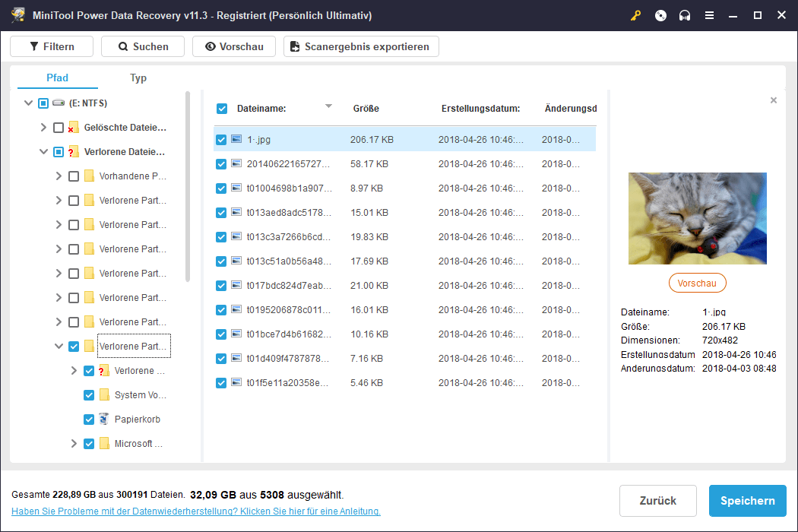The image size is (798, 532).
Task: Click the bootable media CD icon
Action: [660, 15]
